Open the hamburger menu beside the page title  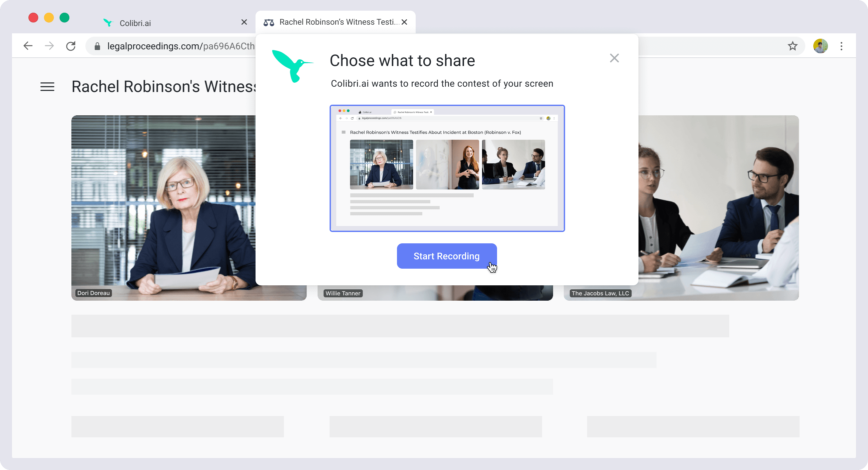47,87
